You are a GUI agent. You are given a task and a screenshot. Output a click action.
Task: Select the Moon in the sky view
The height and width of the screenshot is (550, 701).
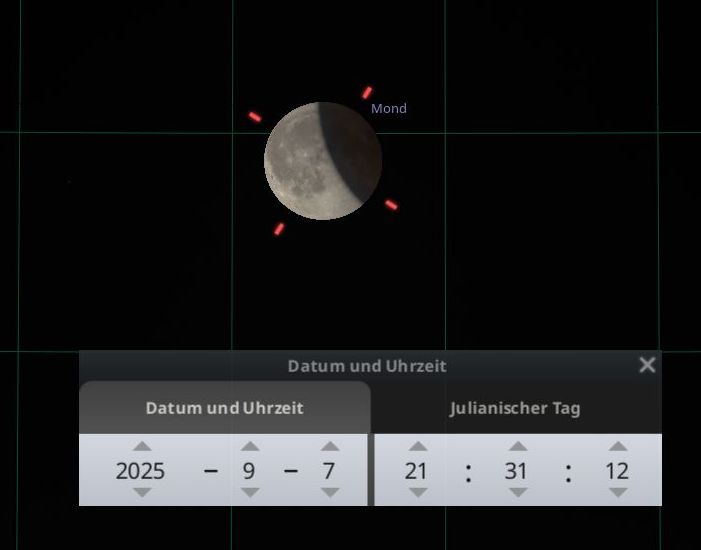322,161
